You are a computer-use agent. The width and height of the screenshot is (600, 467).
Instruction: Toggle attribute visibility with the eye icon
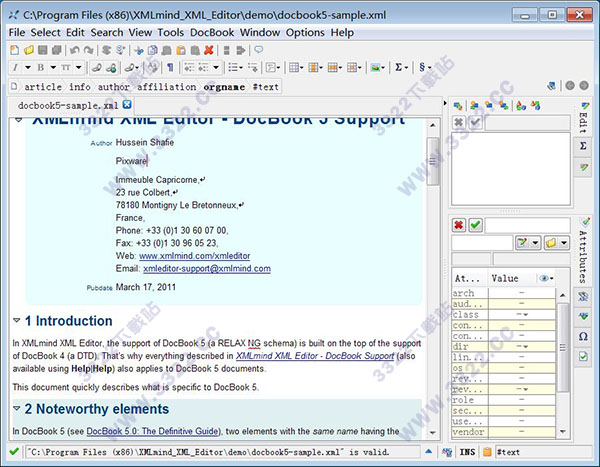(x=546, y=278)
